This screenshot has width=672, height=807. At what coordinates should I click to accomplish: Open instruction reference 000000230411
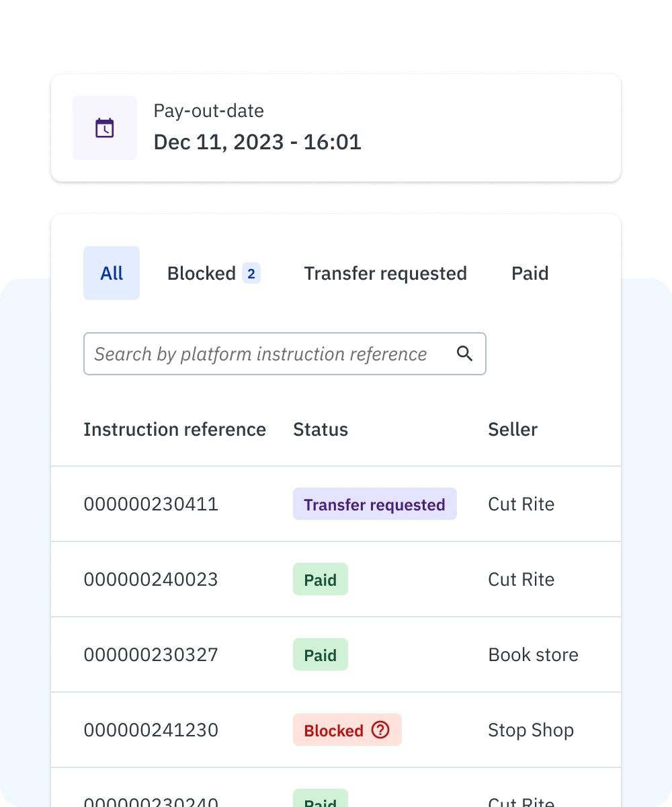151,504
